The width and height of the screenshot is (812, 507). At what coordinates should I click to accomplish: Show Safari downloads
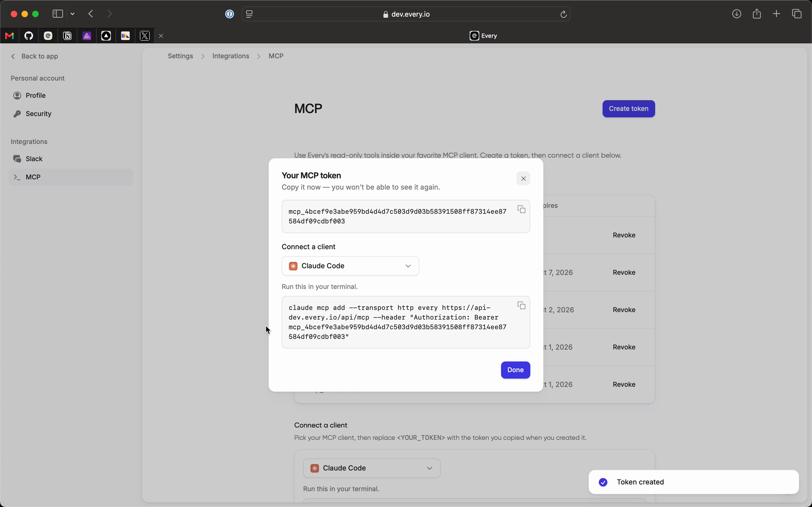pyautogui.click(x=736, y=14)
